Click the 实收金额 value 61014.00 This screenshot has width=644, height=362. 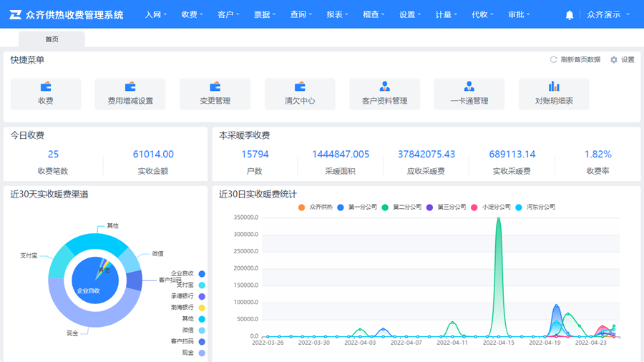pyautogui.click(x=153, y=155)
